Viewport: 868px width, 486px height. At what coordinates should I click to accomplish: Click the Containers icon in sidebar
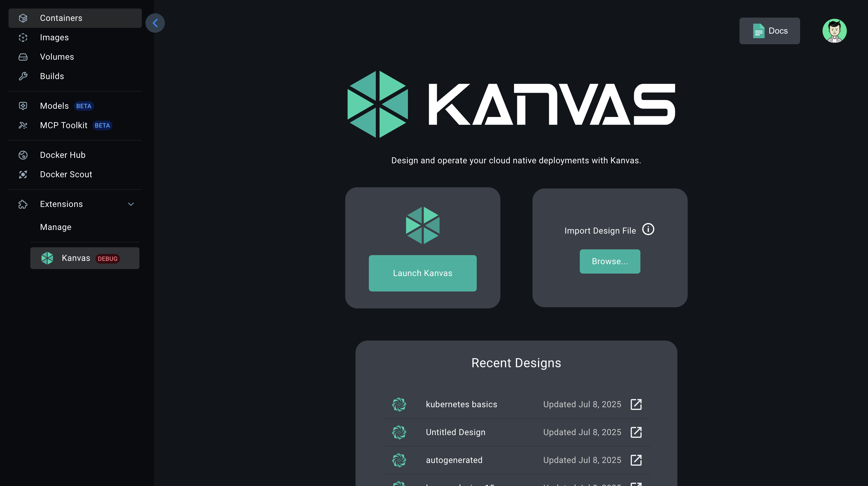[23, 18]
